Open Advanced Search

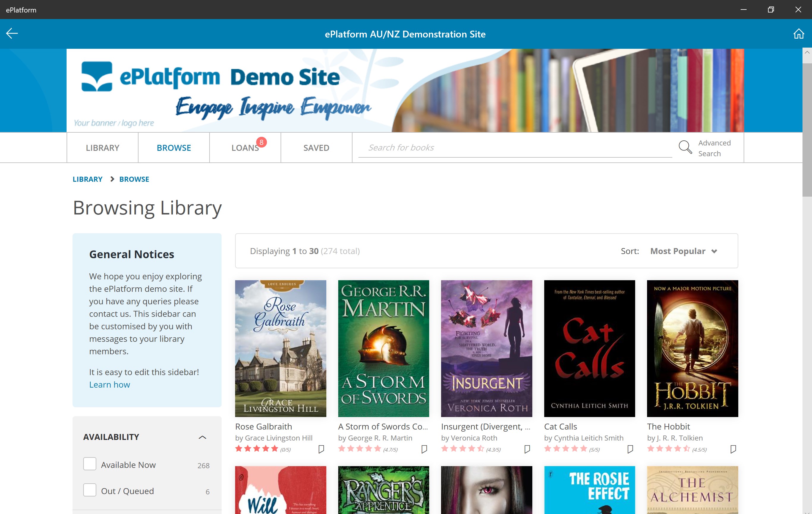tap(714, 148)
